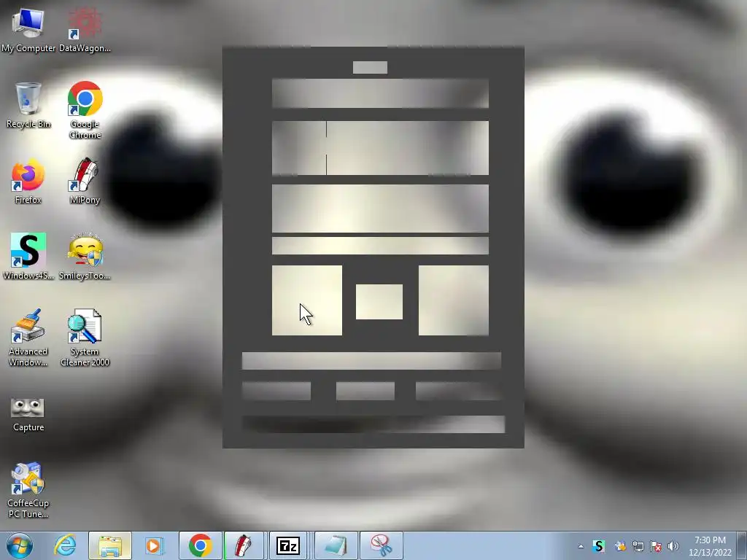Launch Firefox from the desktop
This screenshot has height=560, width=747.
tap(28, 182)
